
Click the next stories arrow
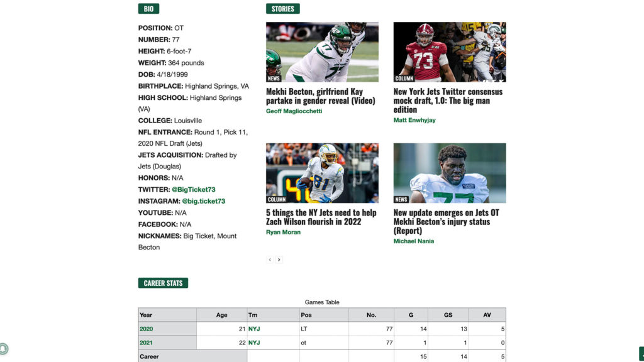coord(279,260)
